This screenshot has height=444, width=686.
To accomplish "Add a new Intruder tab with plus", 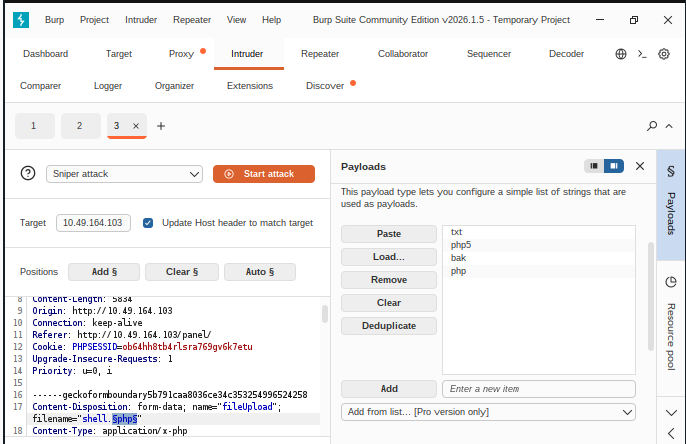I will pos(161,126).
